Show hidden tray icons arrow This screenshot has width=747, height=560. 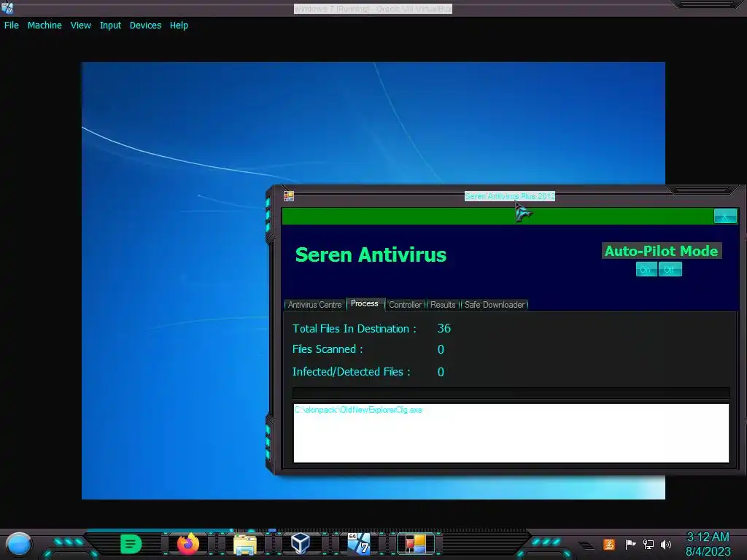[x=587, y=545]
